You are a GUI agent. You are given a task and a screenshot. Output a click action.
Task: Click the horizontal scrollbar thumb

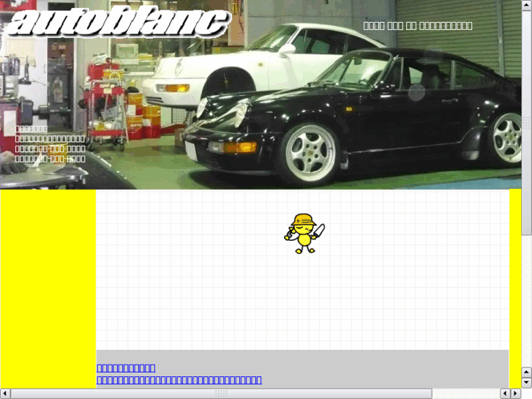[222, 394]
